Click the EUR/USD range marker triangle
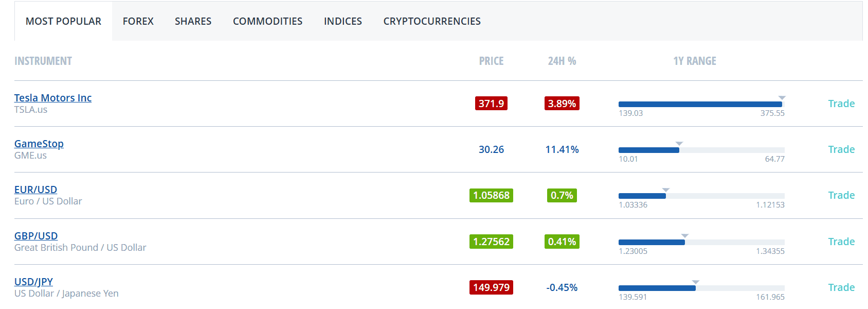The height and width of the screenshot is (309, 868). 666,190
